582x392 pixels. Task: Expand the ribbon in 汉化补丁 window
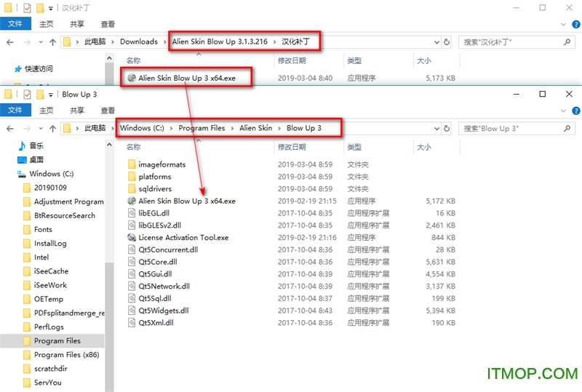(x=563, y=24)
